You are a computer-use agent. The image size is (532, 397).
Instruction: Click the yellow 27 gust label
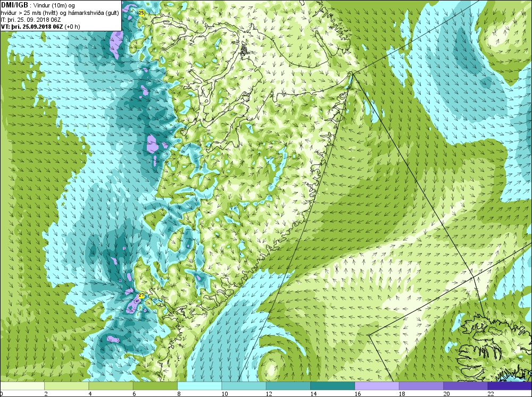pyautogui.click(x=142, y=295)
